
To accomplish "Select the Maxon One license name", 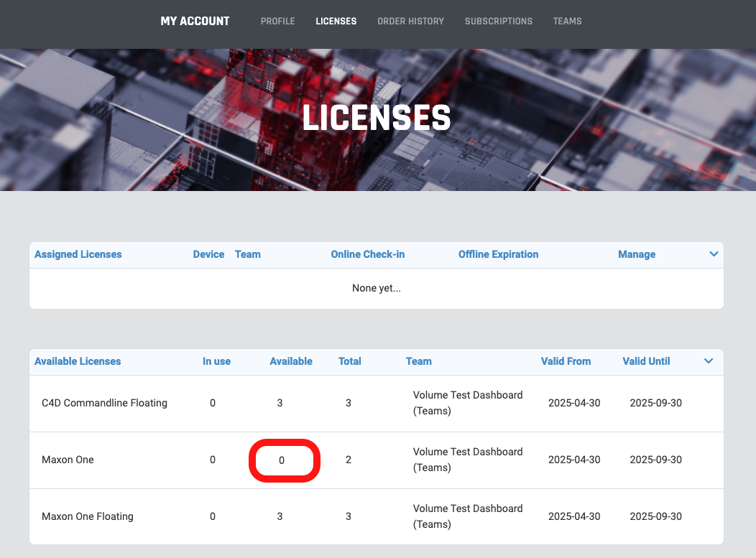I will (68, 460).
